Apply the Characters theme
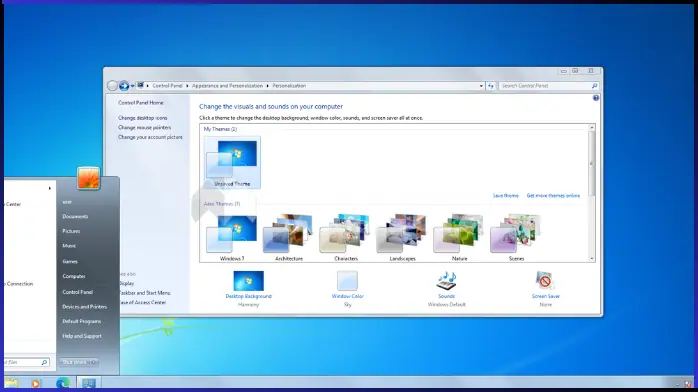698x392 pixels. tap(346, 237)
